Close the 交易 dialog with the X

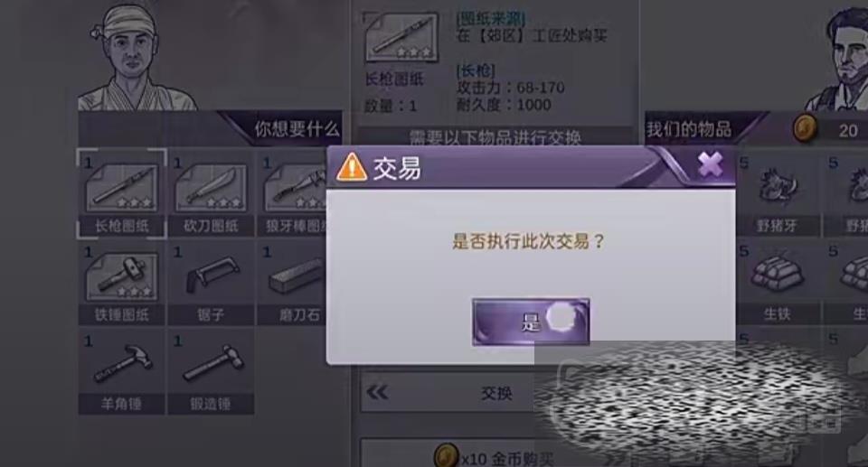click(x=711, y=164)
